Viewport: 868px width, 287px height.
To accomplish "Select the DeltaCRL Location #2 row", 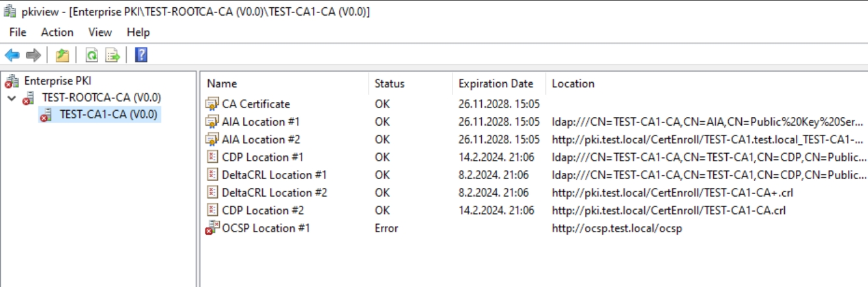I will (x=534, y=193).
